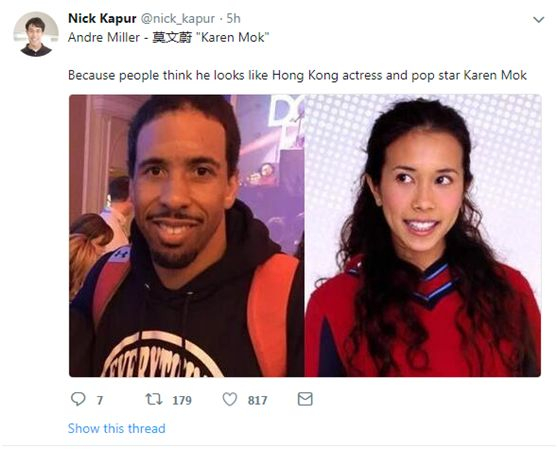Share via the envelope direct message icon
This screenshot has height=451, width=558.
pyautogui.click(x=305, y=399)
